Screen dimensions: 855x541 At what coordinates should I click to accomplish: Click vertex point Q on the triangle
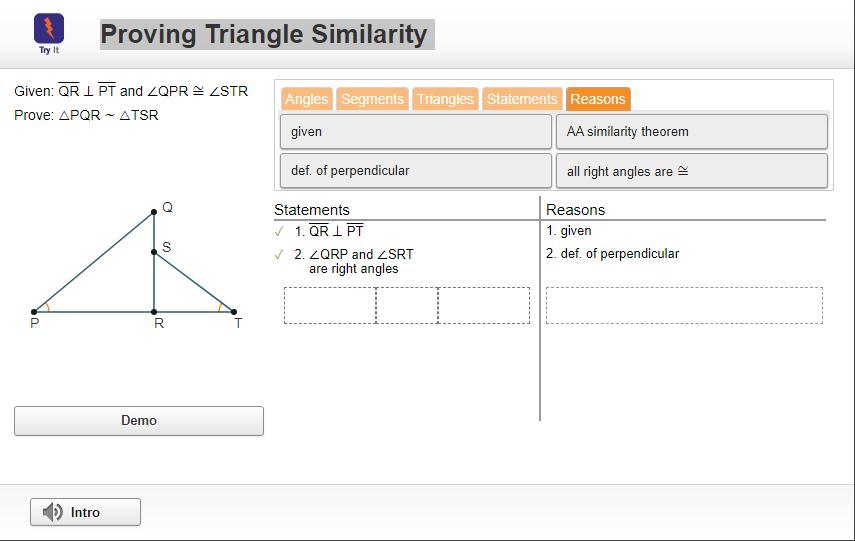tap(154, 212)
